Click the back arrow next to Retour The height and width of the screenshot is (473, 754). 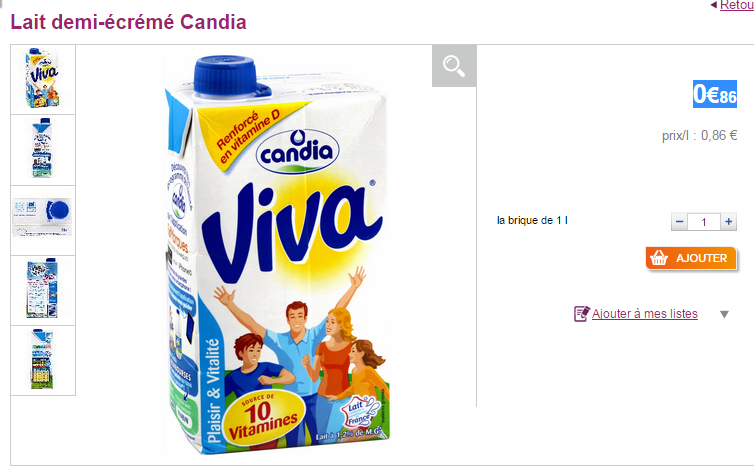click(x=714, y=5)
